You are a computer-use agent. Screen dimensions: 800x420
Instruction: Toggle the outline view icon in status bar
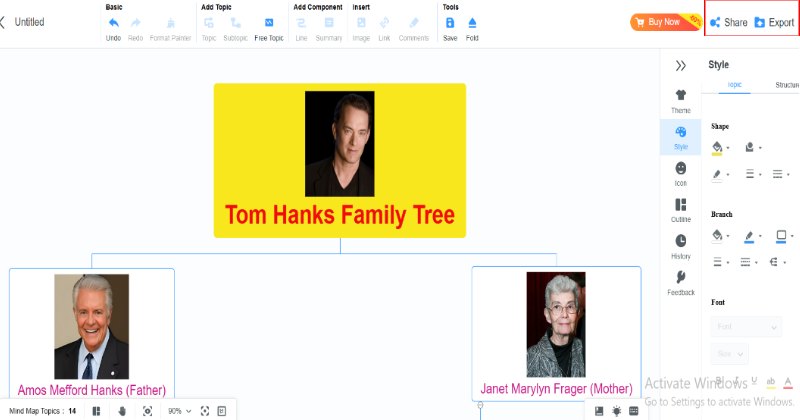click(96, 411)
